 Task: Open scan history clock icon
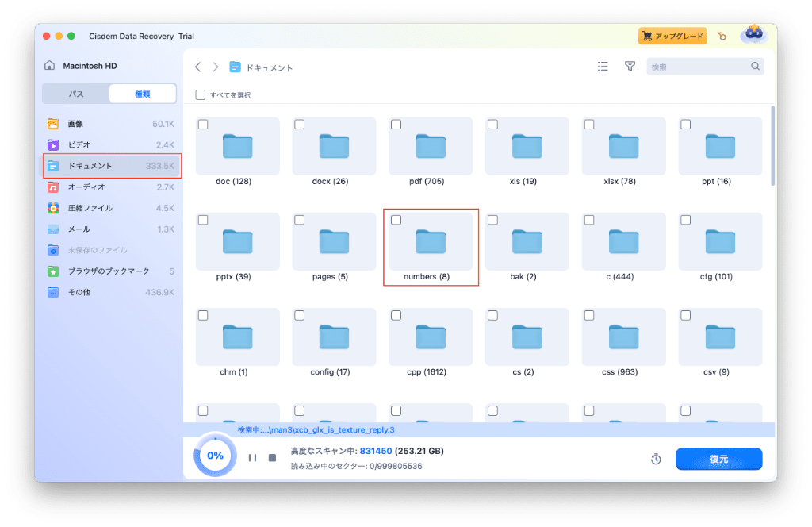tap(656, 460)
